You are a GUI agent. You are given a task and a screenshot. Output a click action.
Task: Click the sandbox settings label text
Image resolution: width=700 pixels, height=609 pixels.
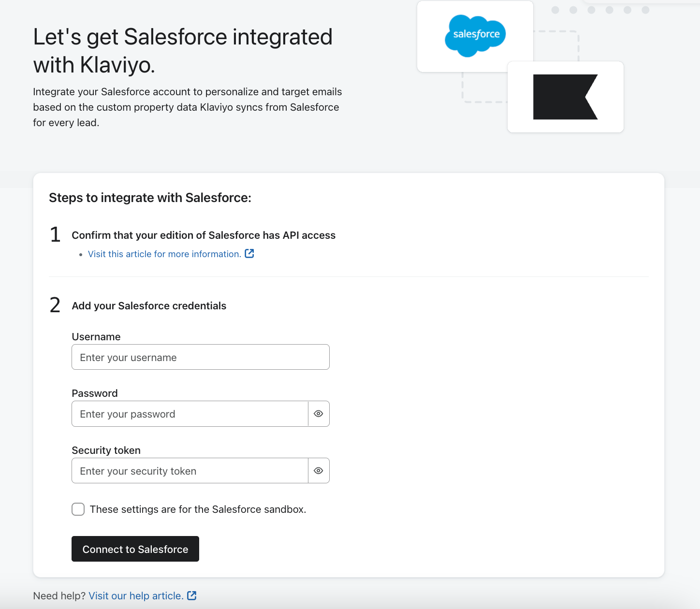(x=198, y=509)
